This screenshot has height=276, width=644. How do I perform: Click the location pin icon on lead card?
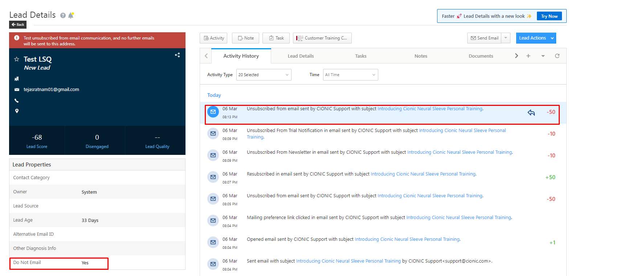17,111
